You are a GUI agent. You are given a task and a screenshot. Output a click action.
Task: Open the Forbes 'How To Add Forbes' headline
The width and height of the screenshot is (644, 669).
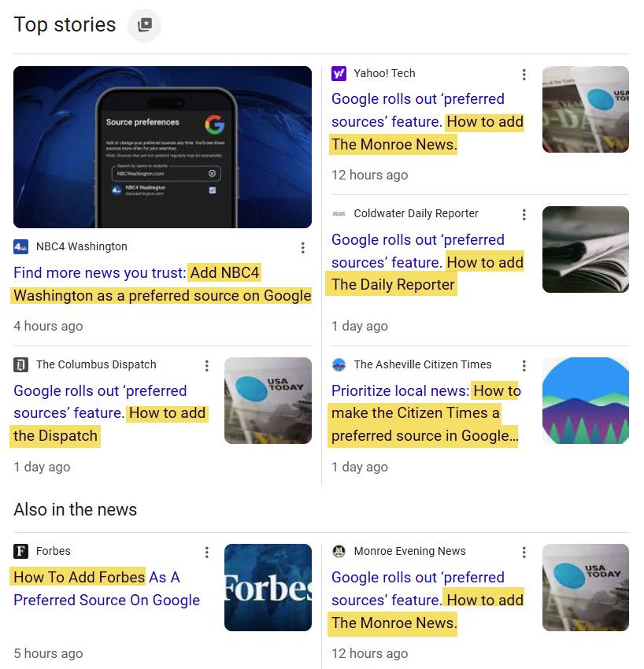[107, 589]
